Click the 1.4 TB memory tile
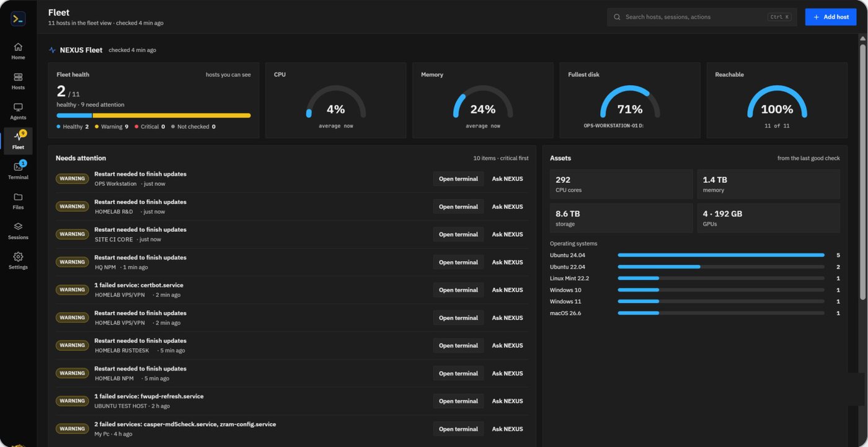The width and height of the screenshot is (868, 447). (769, 184)
